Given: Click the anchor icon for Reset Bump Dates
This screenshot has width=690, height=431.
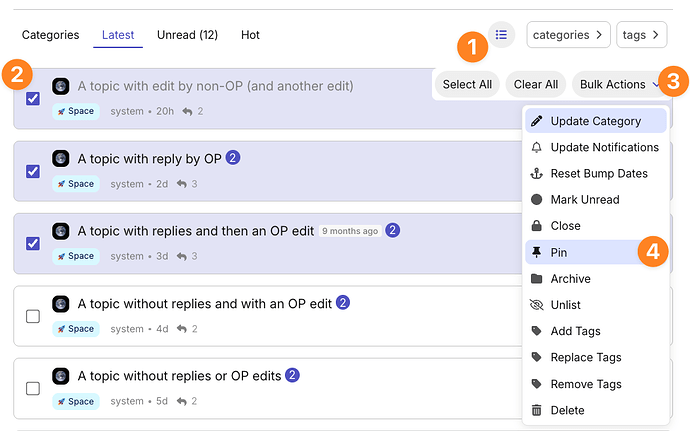Looking at the screenshot, I should click(536, 173).
